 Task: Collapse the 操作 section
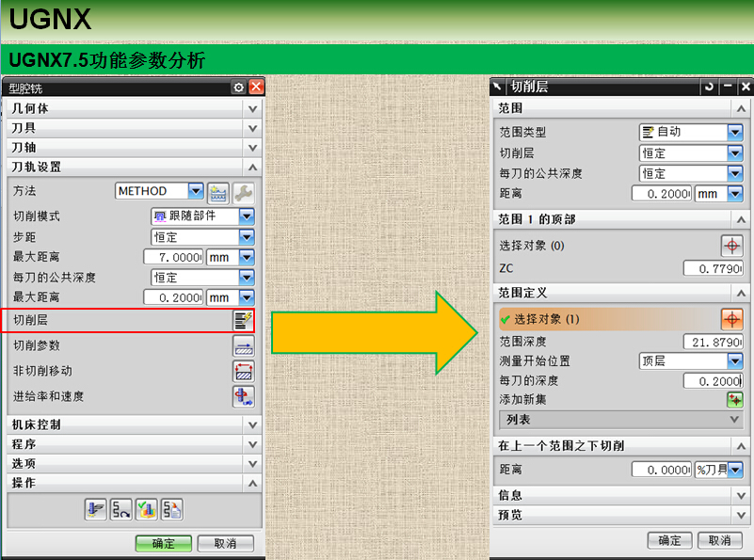[x=252, y=484]
